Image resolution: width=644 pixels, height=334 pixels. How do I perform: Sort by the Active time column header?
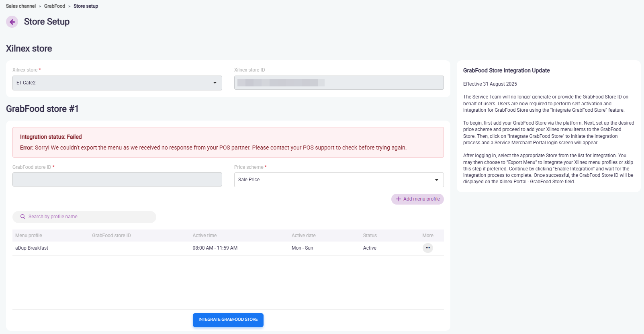[x=204, y=236]
